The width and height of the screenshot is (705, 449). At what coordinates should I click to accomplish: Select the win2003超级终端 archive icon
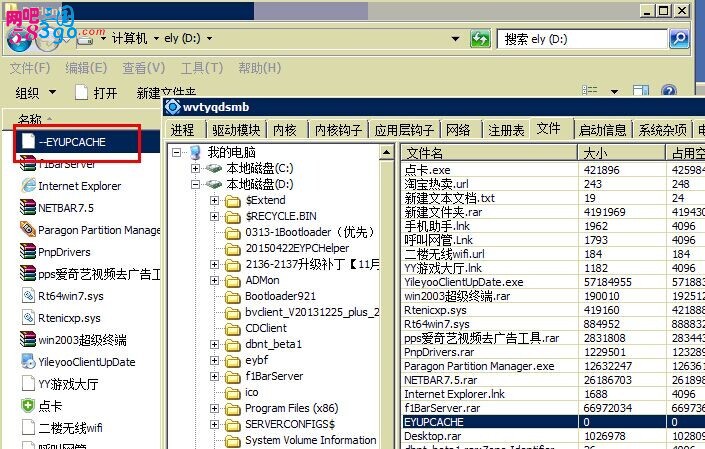[28, 339]
